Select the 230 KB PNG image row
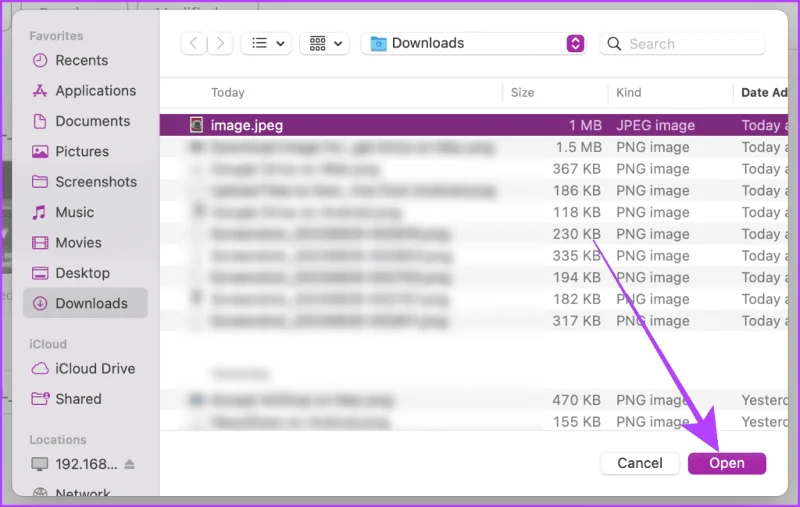Image resolution: width=800 pixels, height=507 pixels. [473, 234]
